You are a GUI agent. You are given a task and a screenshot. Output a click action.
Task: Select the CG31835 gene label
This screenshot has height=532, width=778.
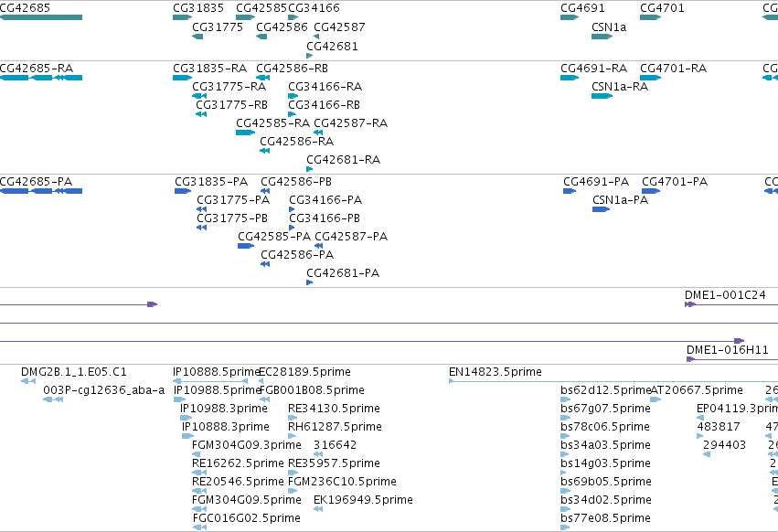tap(198, 8)
